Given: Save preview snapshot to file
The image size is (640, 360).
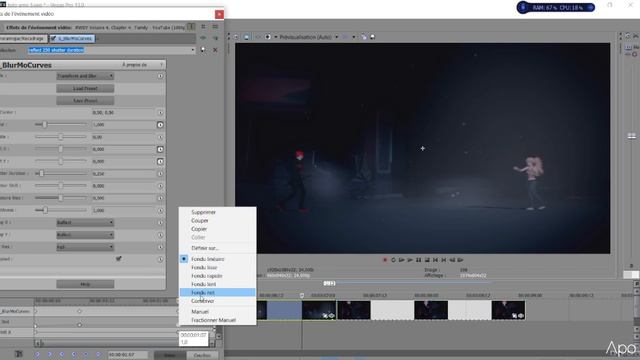Looking at the screenshot, I should 372,37.
